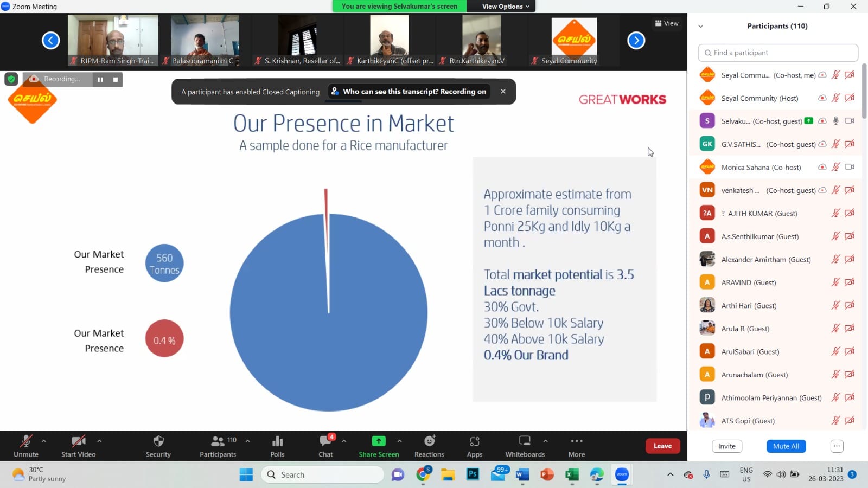Open PowerPoint from the Windows taskbar
This screenshot has height=488, width=868.
pyautogui.click(x=547, y=475)
